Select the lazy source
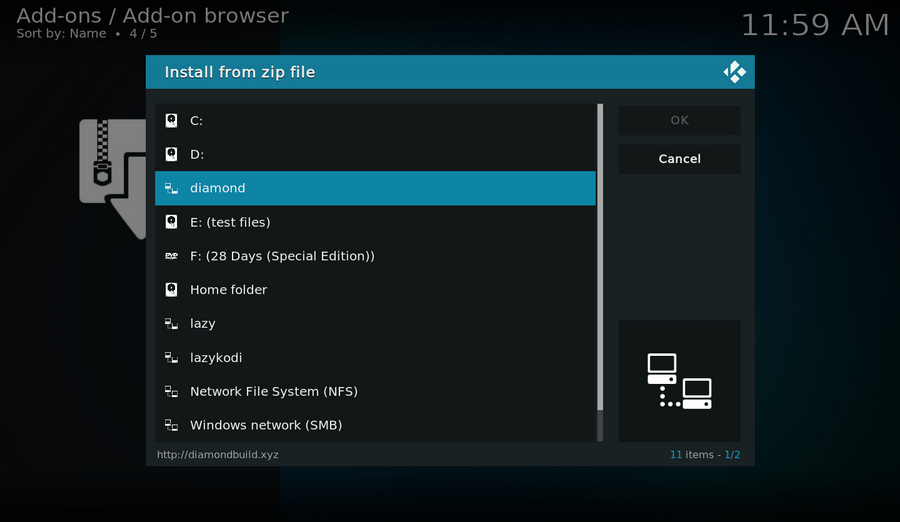Screen dimensions: 900x522 [375, 323]
